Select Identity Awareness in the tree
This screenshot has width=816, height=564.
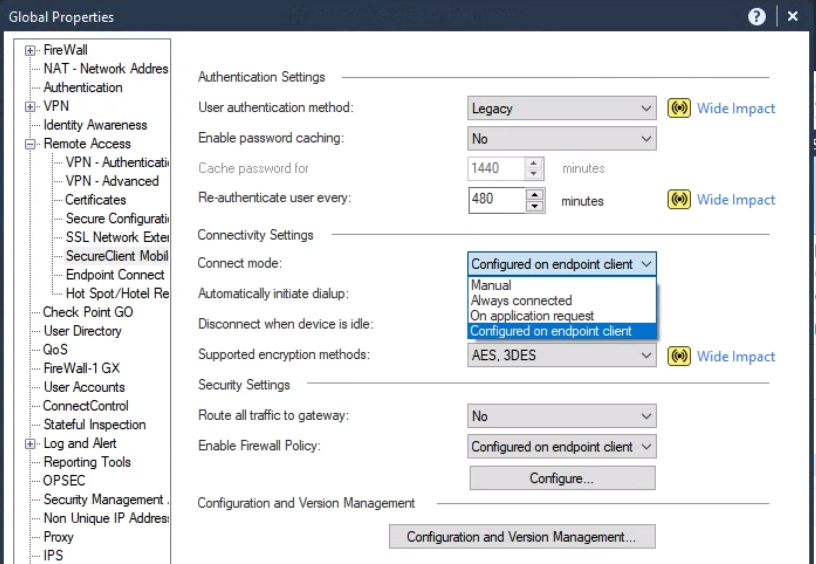[95, 125]
